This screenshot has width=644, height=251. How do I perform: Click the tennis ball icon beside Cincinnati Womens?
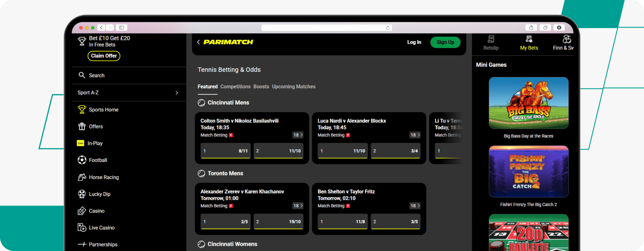click(201, 244)
